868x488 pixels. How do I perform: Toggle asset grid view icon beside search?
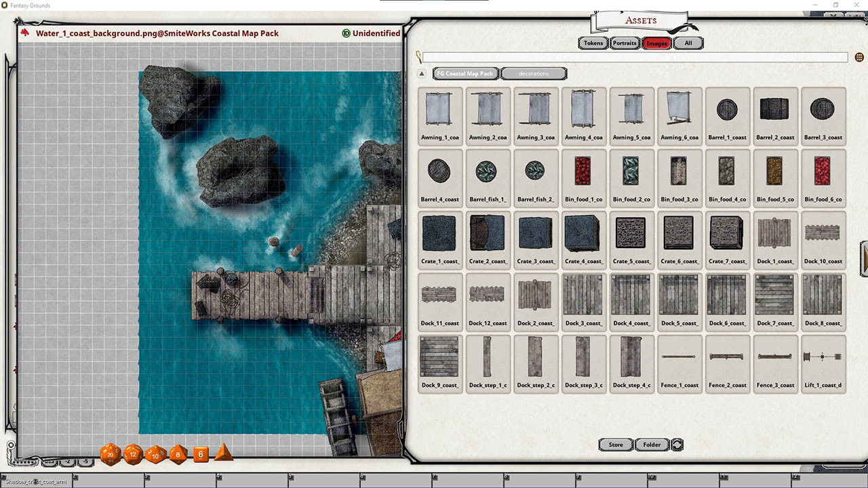coord(859,58)
